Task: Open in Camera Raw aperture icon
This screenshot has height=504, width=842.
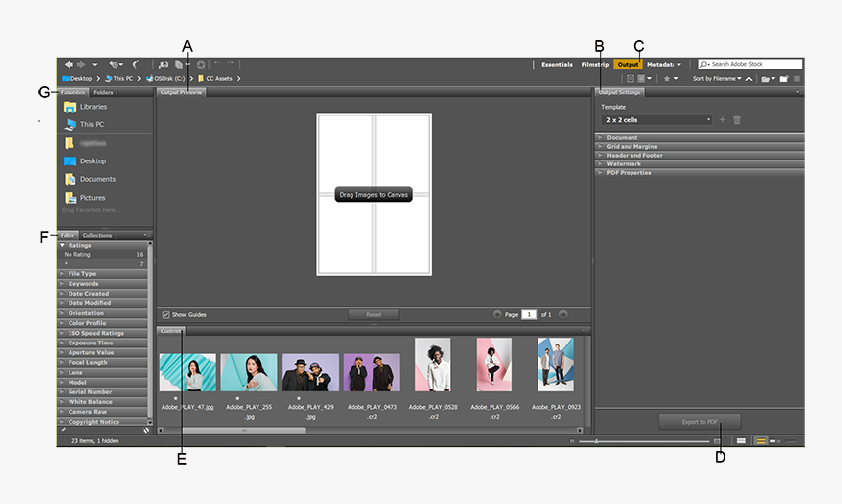Action: [x=201, y=65]
